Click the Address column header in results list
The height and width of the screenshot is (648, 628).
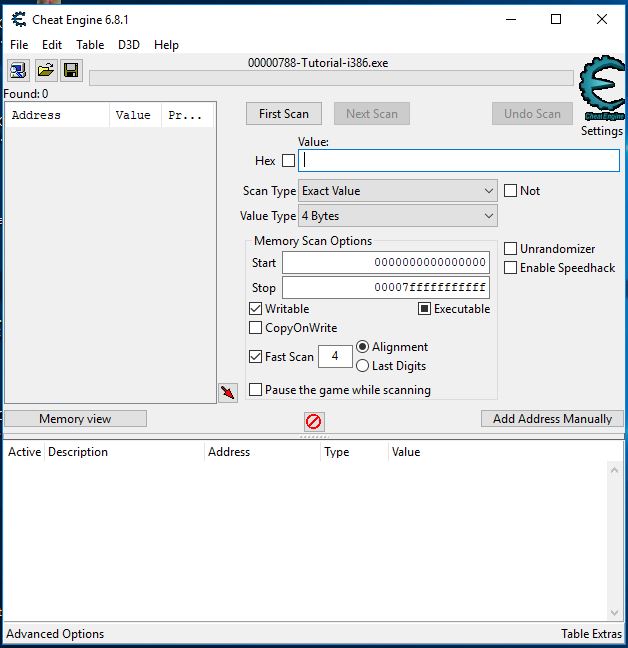click(x=57, y=115)
